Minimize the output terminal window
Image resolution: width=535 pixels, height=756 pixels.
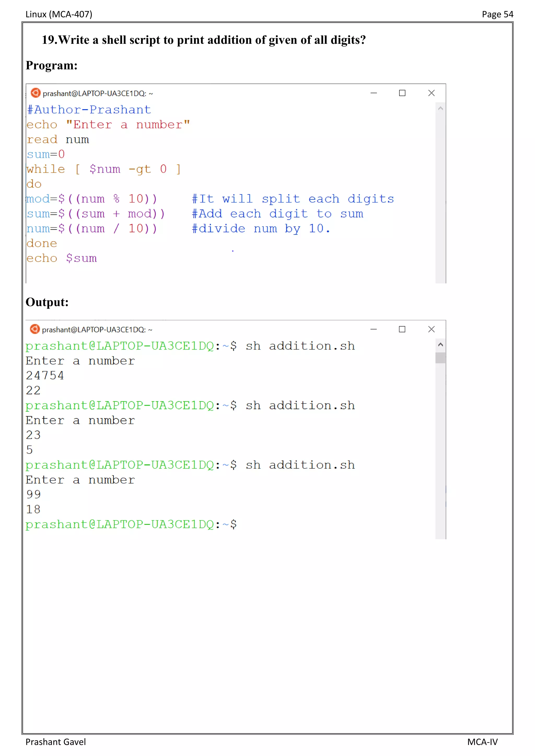pos(374,329)
